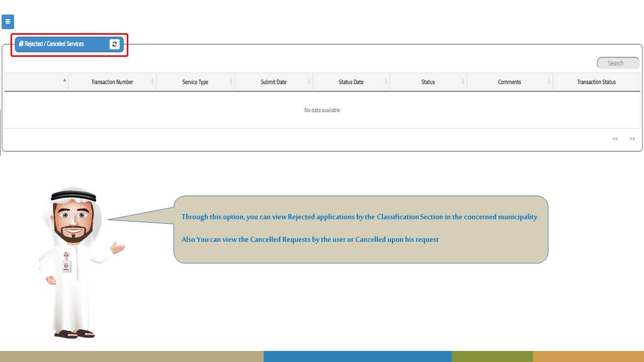The width and height of the screenshot is (644, 362).
Task: Go to next page with >> button
Action: coord(632,139)
